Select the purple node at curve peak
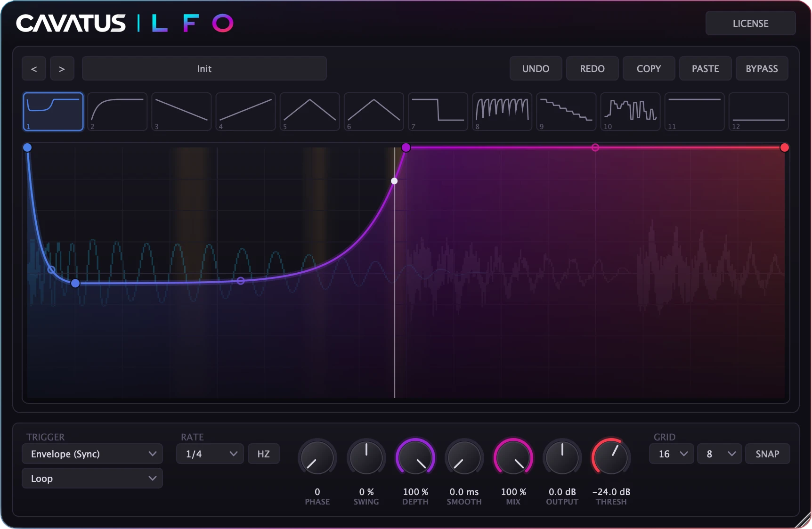 406,147
